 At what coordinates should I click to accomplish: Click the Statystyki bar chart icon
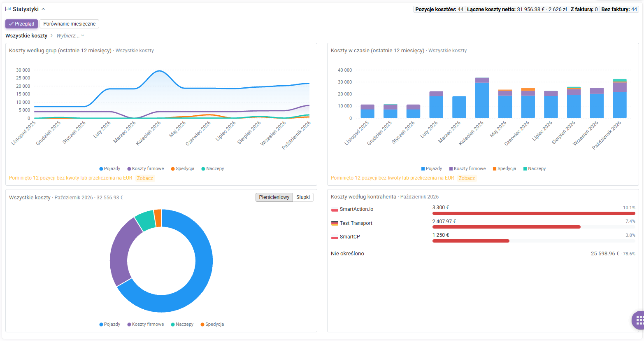coord(8,9)
